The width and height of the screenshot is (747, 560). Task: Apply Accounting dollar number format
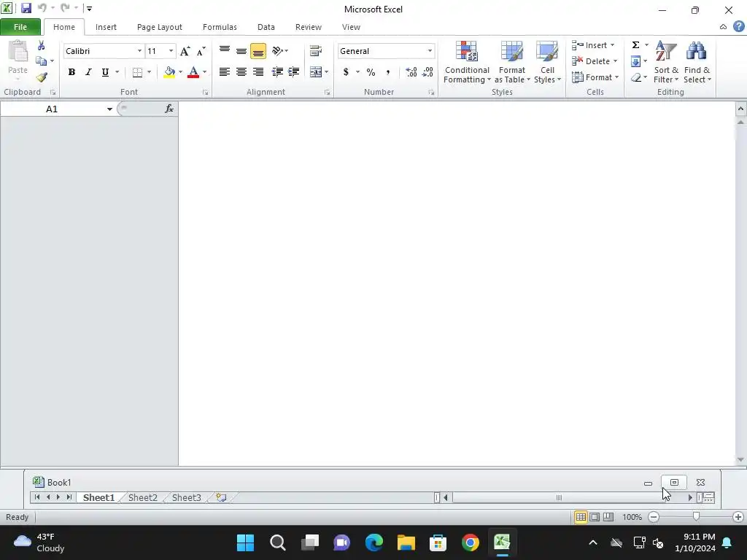(346, 72)
